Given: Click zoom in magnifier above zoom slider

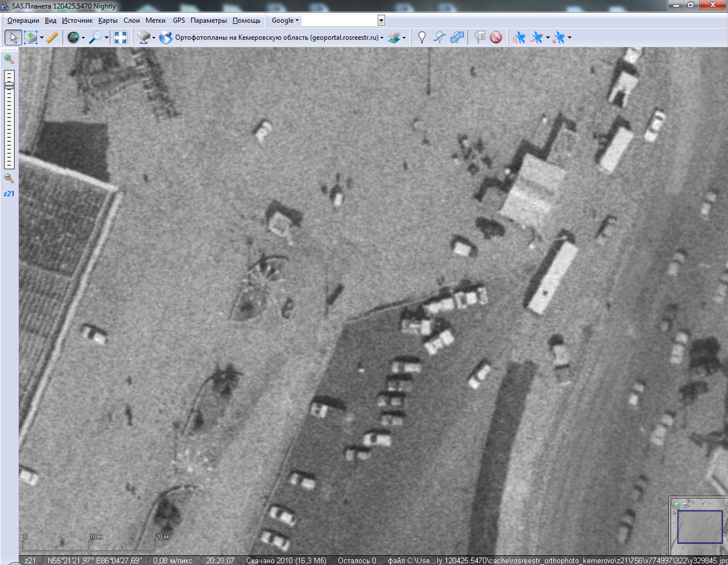Looking at the screenshot, I should [9, 59].
